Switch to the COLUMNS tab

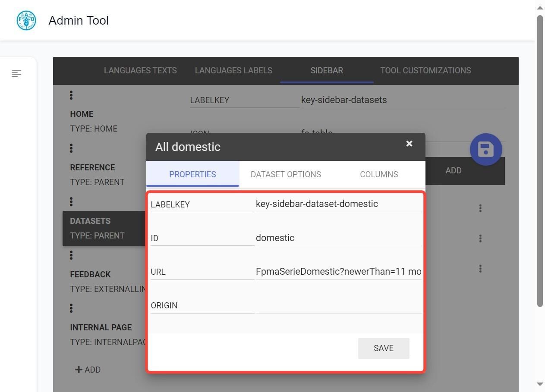tap(379, 174)
